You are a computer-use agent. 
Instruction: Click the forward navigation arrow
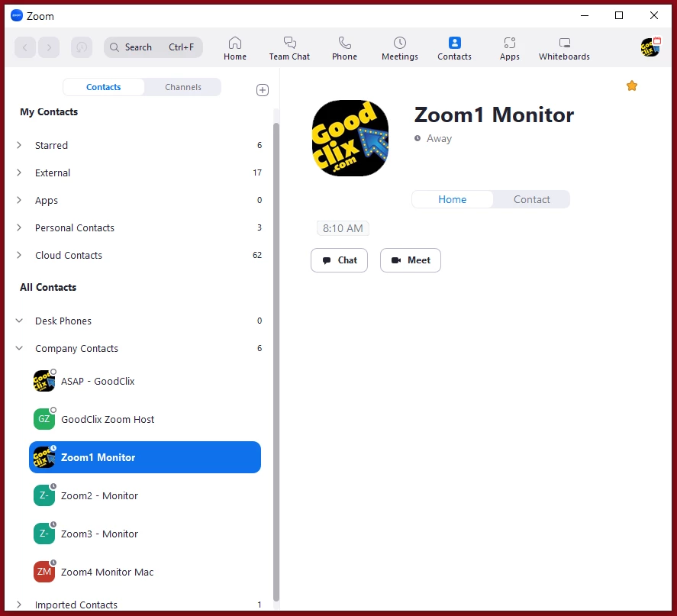pos(49,47)
